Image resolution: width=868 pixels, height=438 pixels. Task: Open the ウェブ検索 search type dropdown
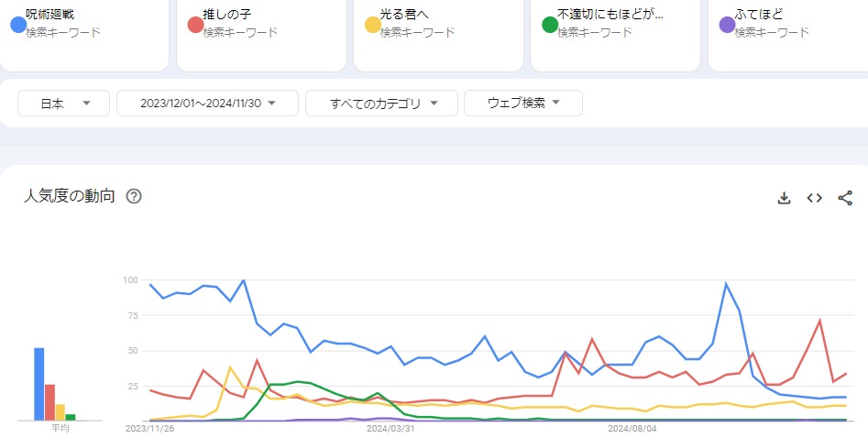coord(522,104)
